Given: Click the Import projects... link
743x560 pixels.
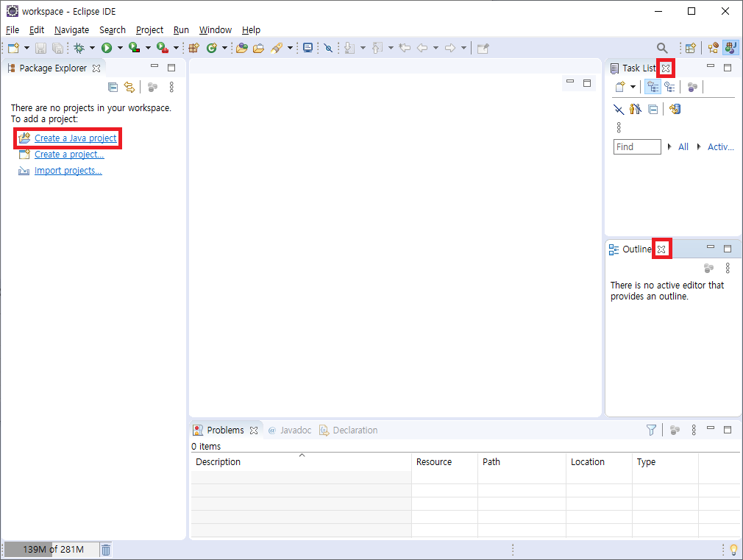Looking at the screenshot, I should tap(68, 170).
